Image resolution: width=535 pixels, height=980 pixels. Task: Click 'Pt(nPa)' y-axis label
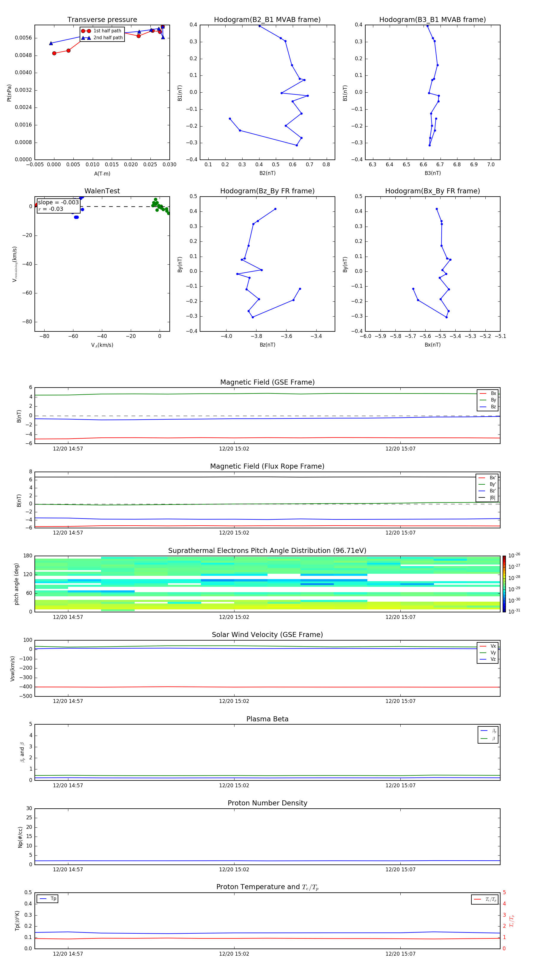(x=9, y=92)
